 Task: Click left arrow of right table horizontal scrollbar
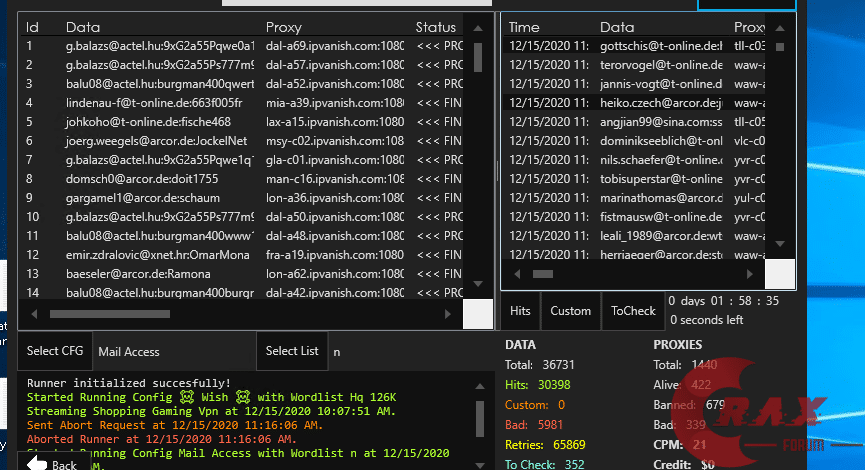click(x=517, y=273)
